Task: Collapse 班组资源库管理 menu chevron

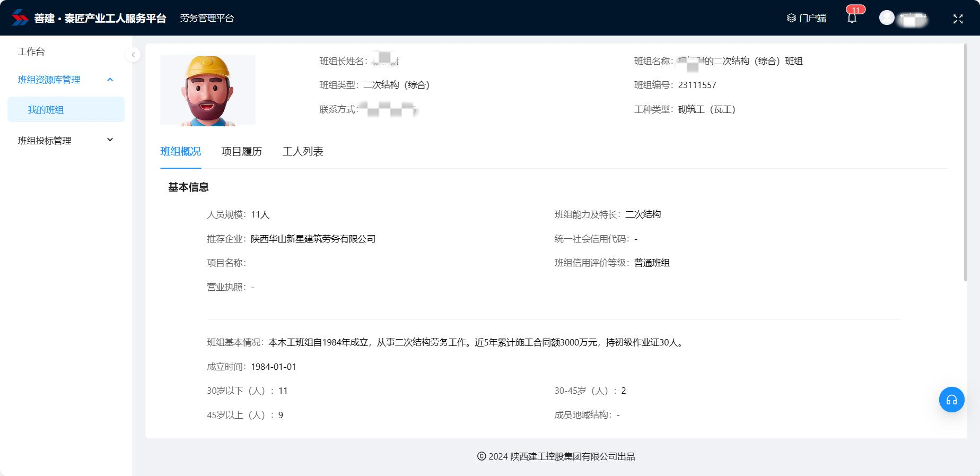Action: coord(110,80)
